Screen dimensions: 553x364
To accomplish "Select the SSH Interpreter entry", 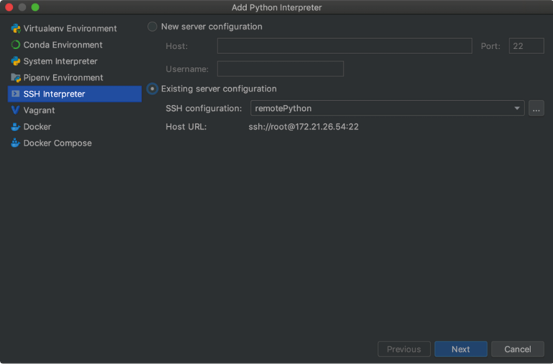I will click(x=74, y=94).
